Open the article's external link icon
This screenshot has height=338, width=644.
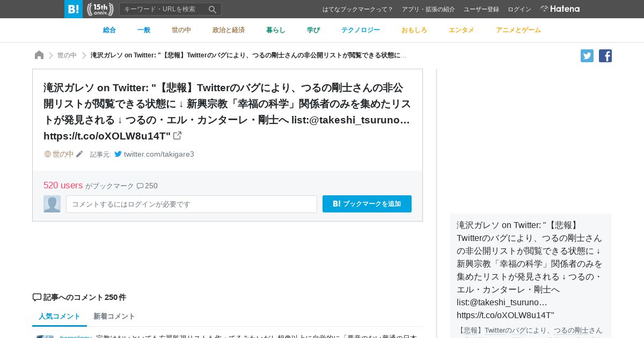coord(178,136)
